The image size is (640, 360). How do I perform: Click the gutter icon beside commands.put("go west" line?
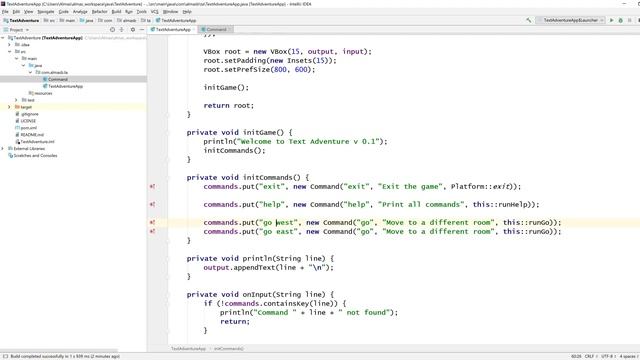152,222
